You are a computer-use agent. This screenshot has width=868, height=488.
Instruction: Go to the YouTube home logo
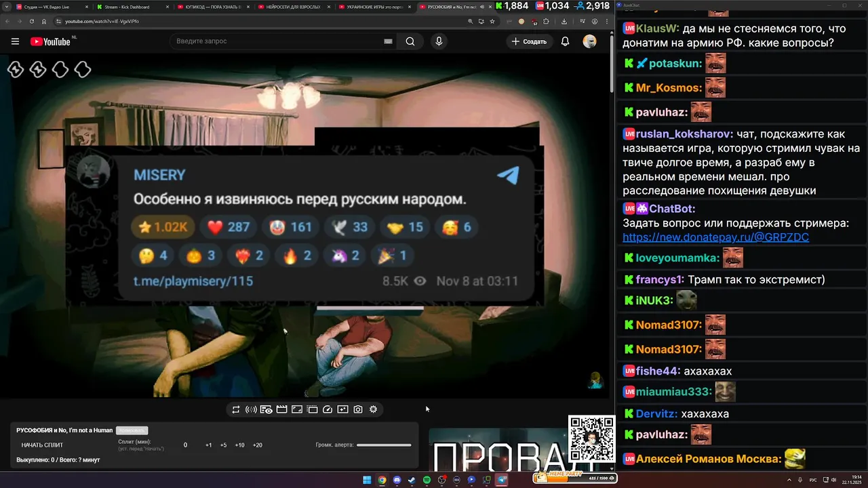click(50, 41)
